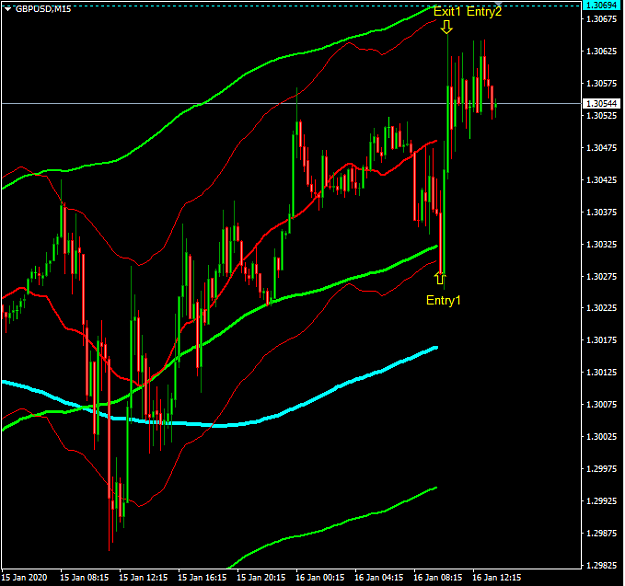Select the Entry1 chart label

click(443, 300)
